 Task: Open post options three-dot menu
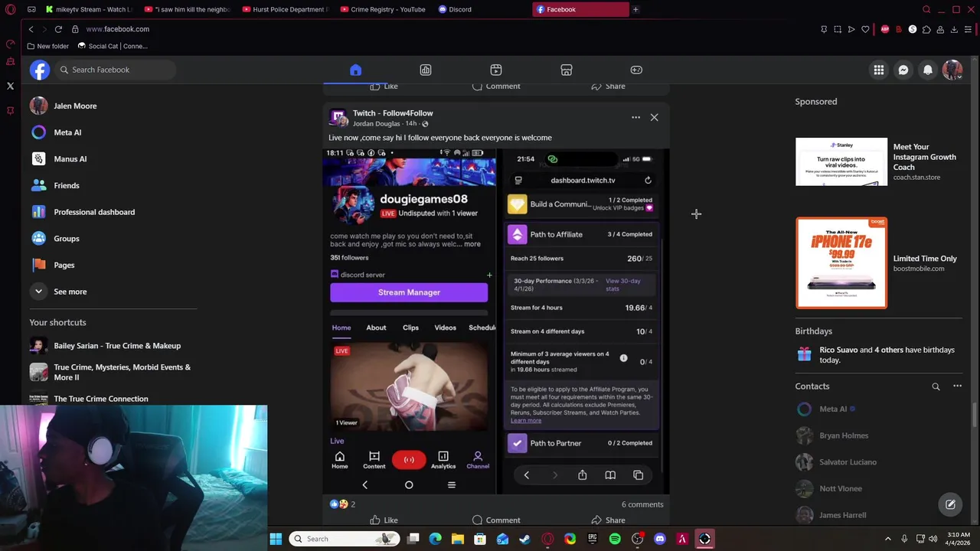coord(635,117)
